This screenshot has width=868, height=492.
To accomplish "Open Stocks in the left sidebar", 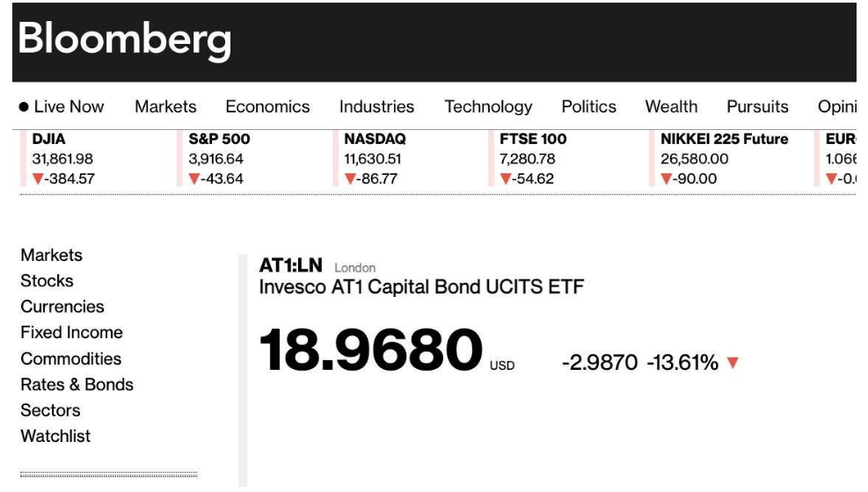I will coord(47,281).
